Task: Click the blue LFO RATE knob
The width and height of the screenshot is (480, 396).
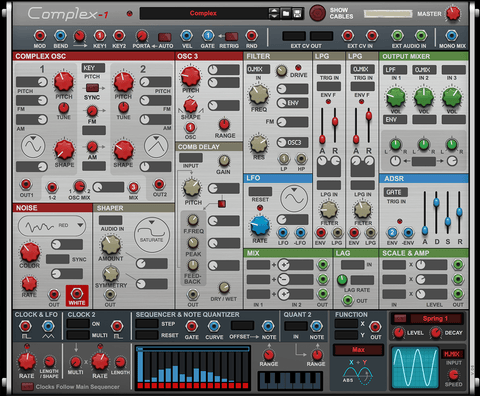Action: 260,226
